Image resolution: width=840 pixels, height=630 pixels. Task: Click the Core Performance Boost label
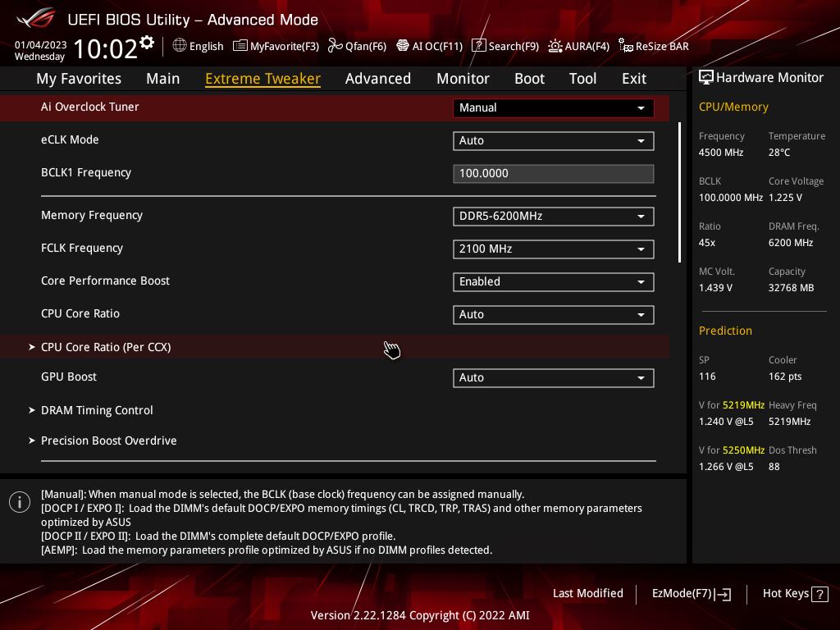click(105, 281)
